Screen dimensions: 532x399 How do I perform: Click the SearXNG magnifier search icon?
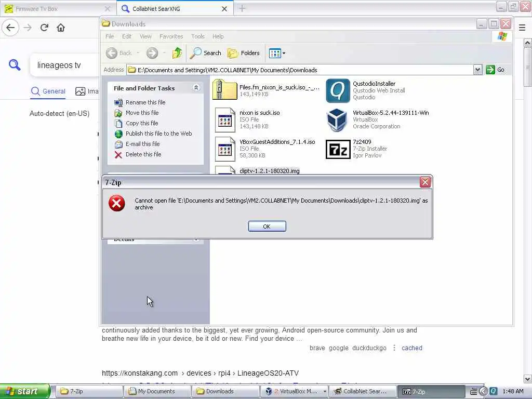[x=15, y=65]
